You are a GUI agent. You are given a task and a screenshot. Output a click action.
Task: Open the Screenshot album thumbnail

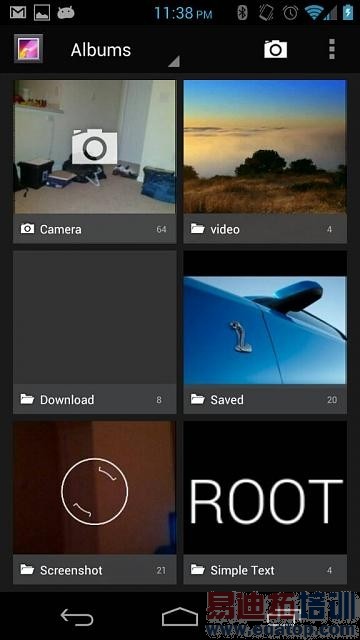pyautogui.click(x=95, y=487)
